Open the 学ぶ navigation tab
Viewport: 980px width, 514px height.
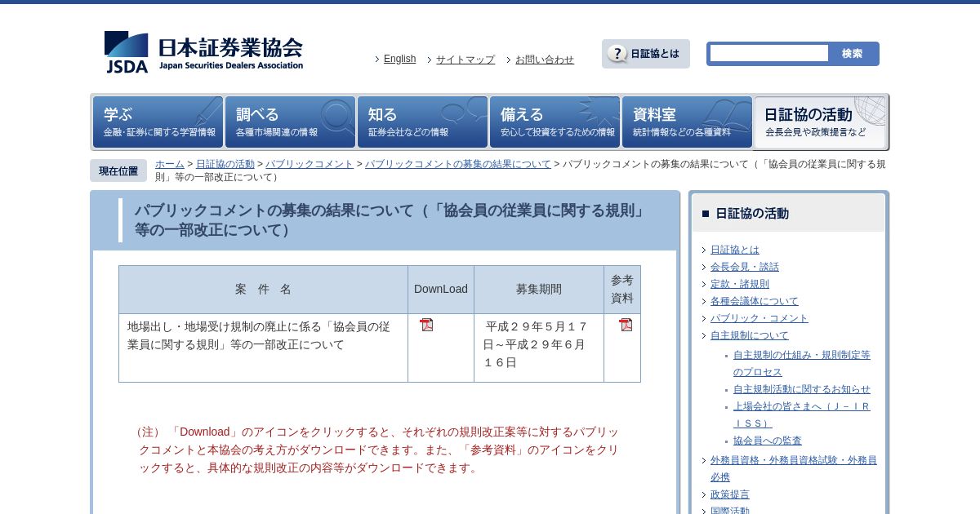click(158, 122)
